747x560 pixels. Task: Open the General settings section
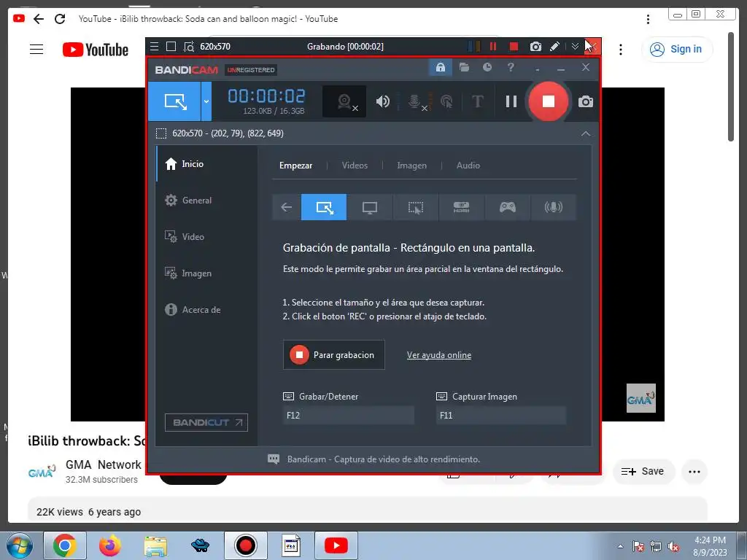point(207,201)
